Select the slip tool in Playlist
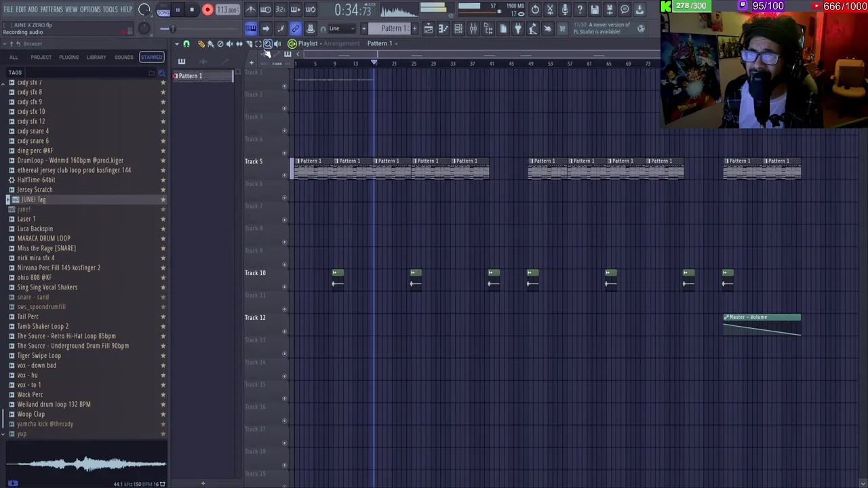The height and width of the screenshot is (488, 868). [239, 43]
